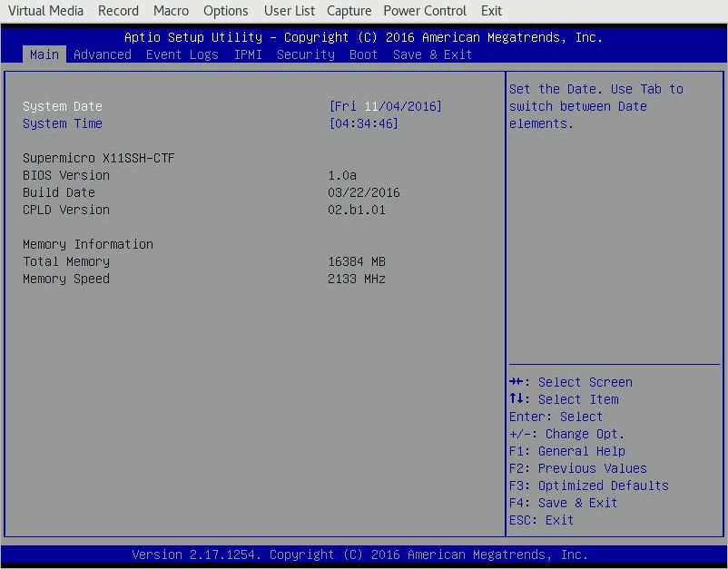Click the 2133 MHz value
728x569 pixels.
pyautogui.click(x=357, y=279)
